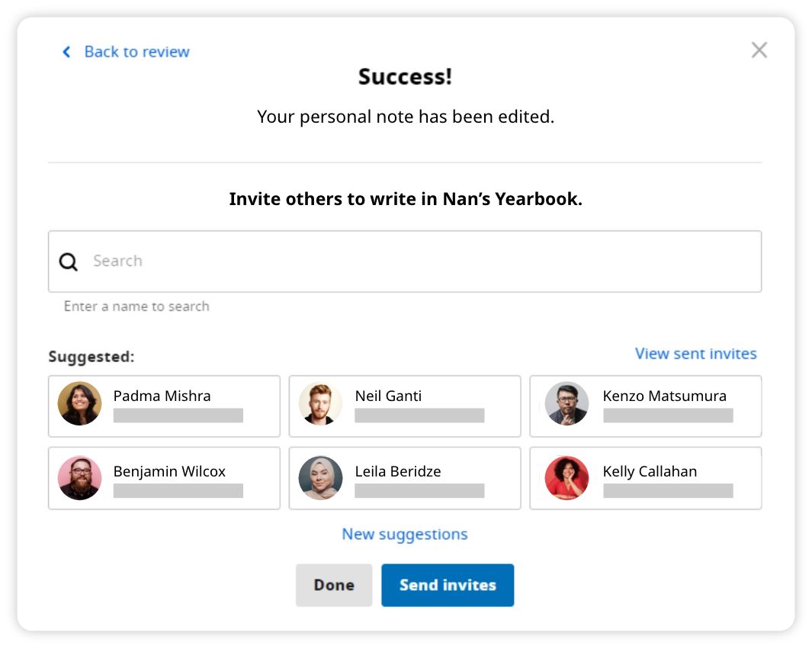Choose the Kelly Callahan name text
This screenshot has height=648, width=812.
click(x=650, y=472)
